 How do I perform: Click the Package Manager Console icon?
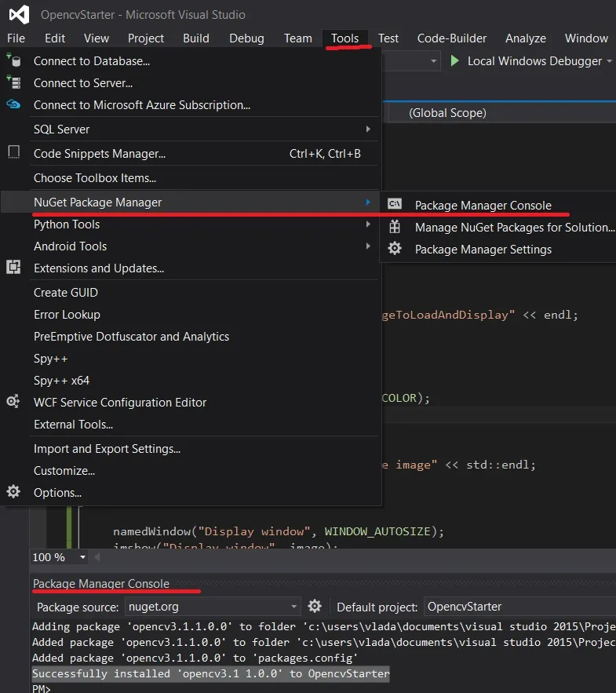pyautogui.click(x=395, y=204)
